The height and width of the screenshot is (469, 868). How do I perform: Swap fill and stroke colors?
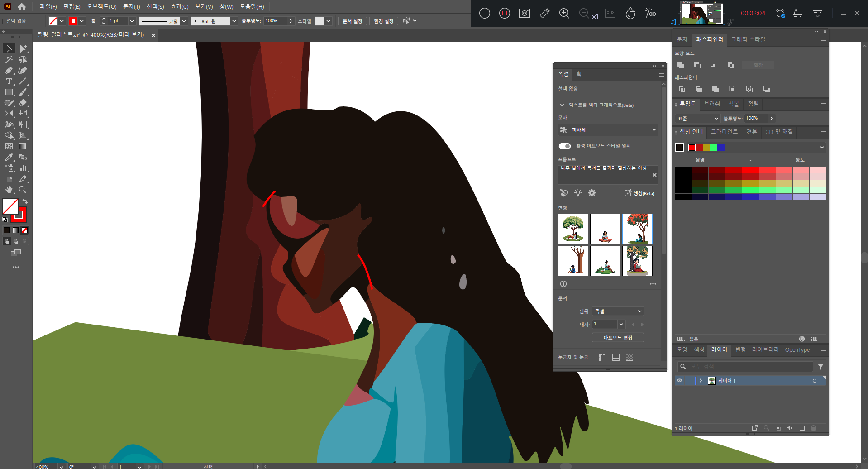[25, 201]
